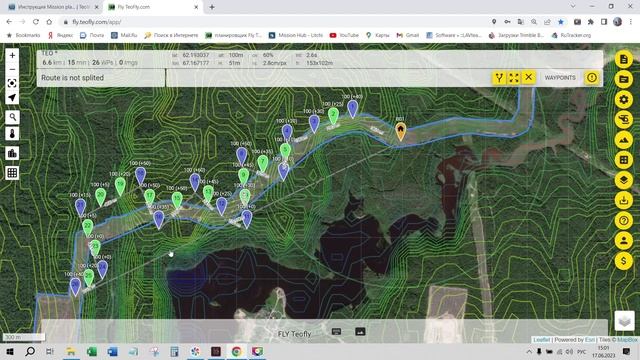Click the Leaflet attribution link
640x360 pixels.
pyautogui.click(x=542, y=340)
